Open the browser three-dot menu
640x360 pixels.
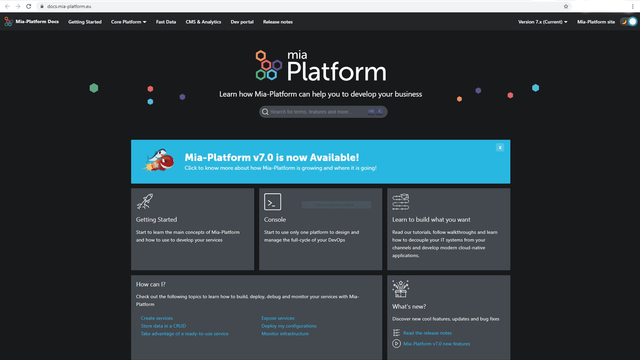[633, 7]
